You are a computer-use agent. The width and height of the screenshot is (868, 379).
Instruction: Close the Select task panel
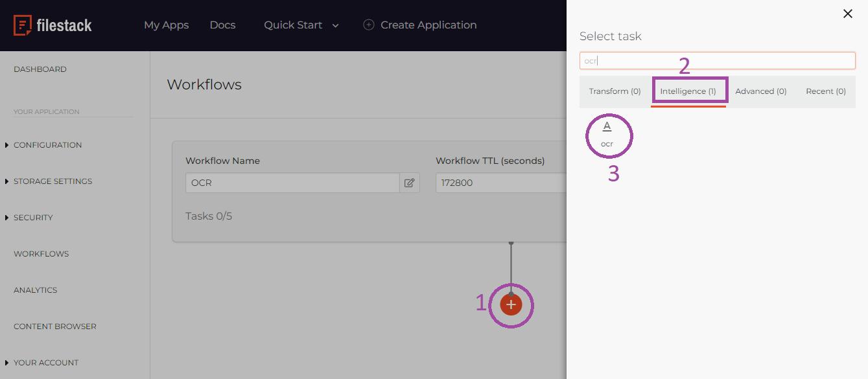[x=847, y=14]
